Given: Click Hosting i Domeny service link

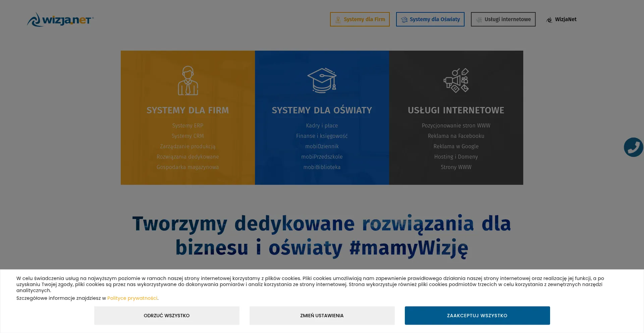Looking at the screenshot, I should (x=456, y=157).
